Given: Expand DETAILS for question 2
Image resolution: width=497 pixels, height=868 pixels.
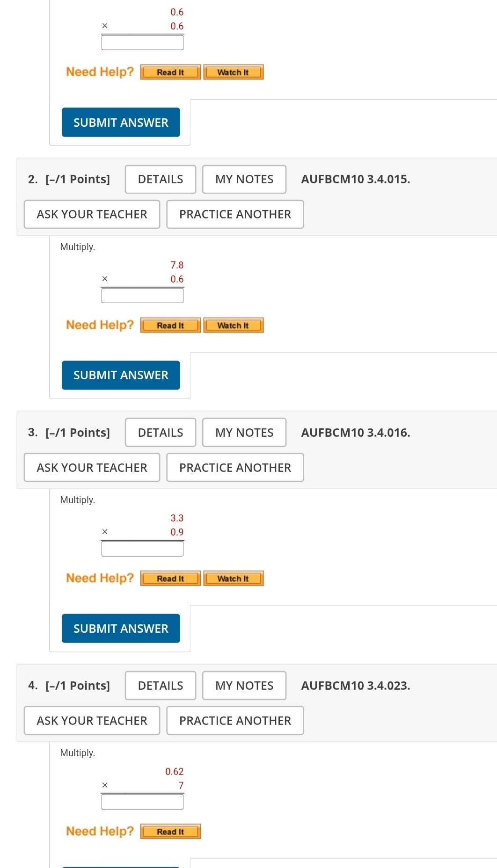Looking at the screenshot, I should point(161,180).
